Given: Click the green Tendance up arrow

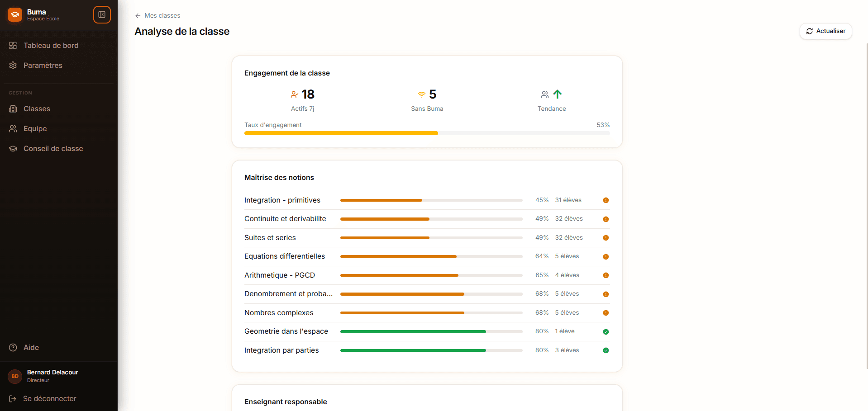Looking at the screenshot, I should tap(558, 94).
